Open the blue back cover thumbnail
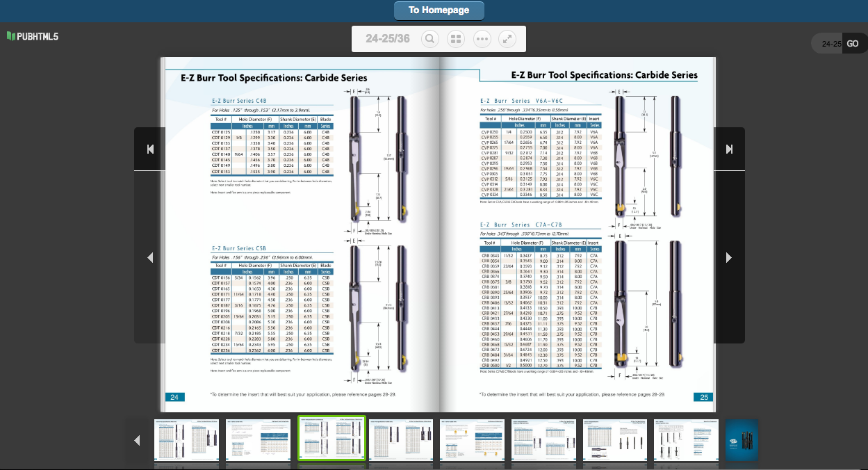The image size is (868, 470). pyautogui.click(x=742, y=439)
